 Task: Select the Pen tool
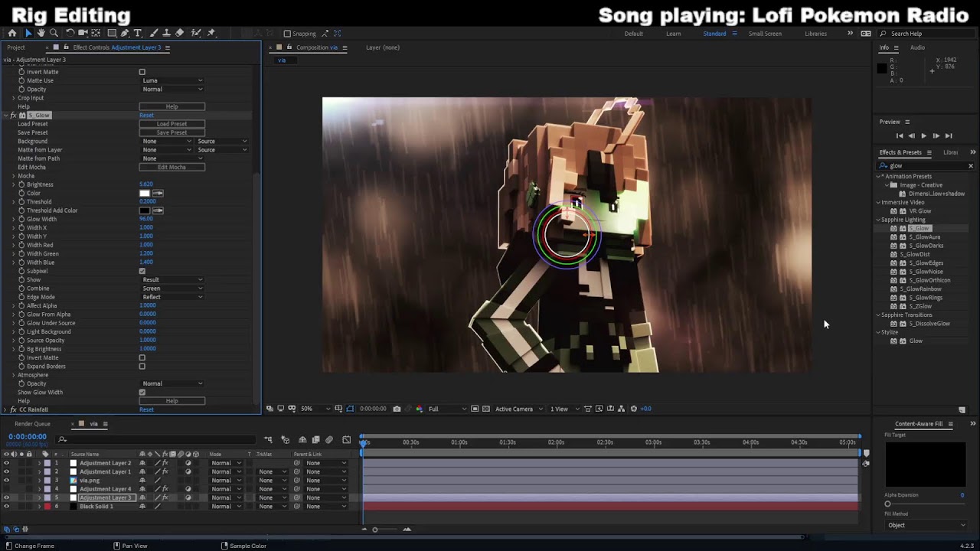125,33
